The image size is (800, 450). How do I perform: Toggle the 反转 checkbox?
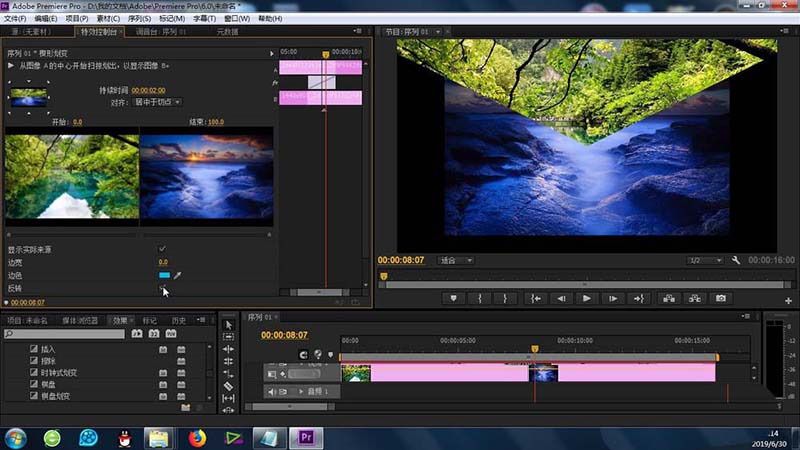(163, 288)
